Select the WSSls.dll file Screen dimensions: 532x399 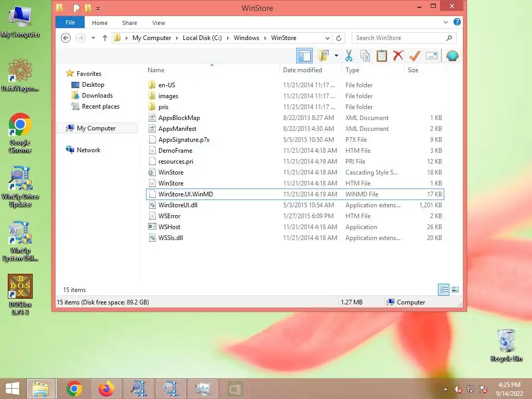tap(295, 237)
